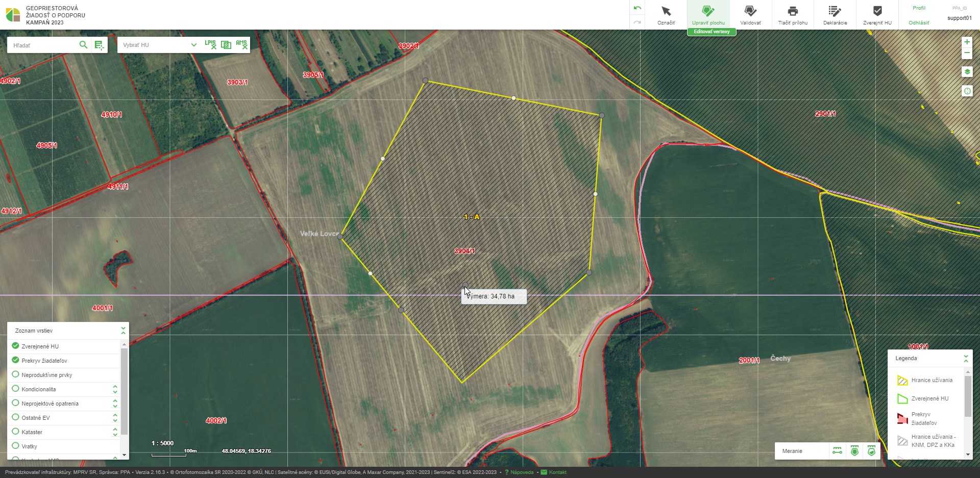Screen dimensions: 980x478
Task: Open the Vybrať HU dropdown
Action: pyautogui.click(x=159, y=45)
